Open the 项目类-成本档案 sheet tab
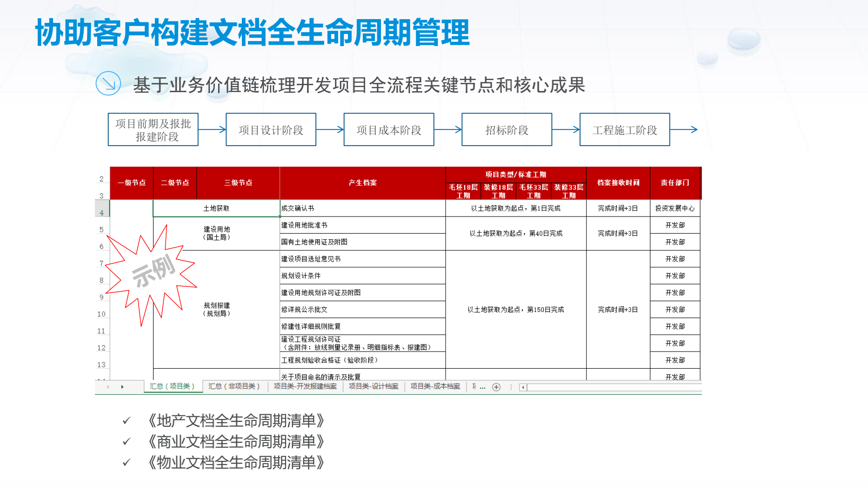Viewport: 868px width, 487px height. point(435,386)
